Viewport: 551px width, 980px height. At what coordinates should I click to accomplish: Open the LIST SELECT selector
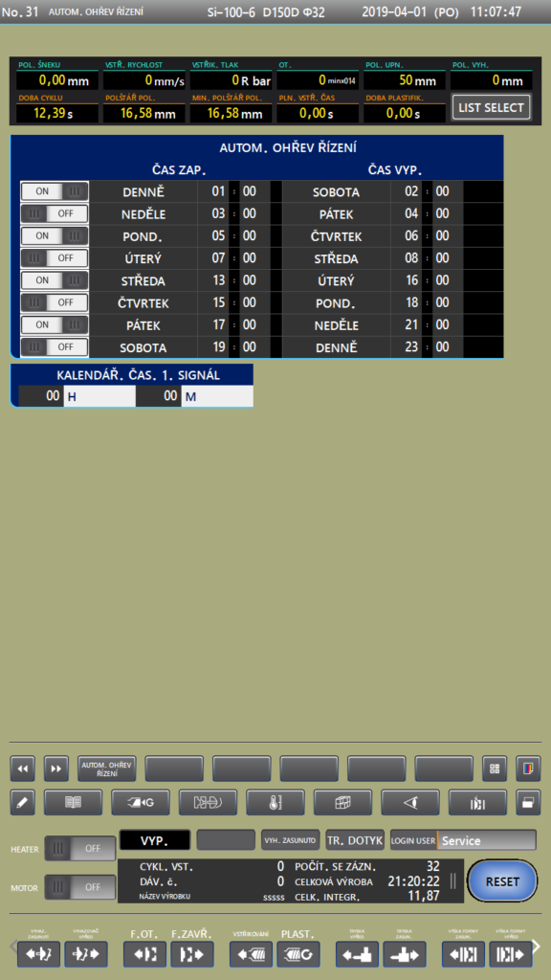(x=491, y=107)
